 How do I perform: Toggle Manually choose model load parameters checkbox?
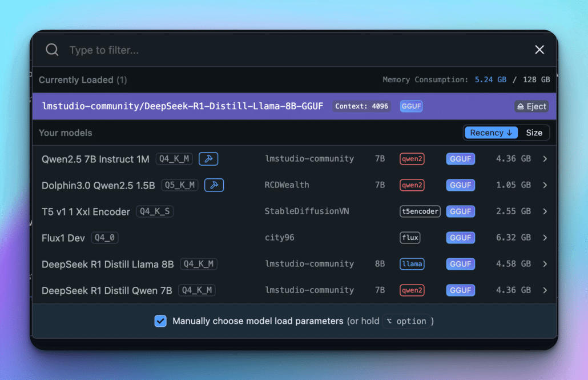coord(160,321)
